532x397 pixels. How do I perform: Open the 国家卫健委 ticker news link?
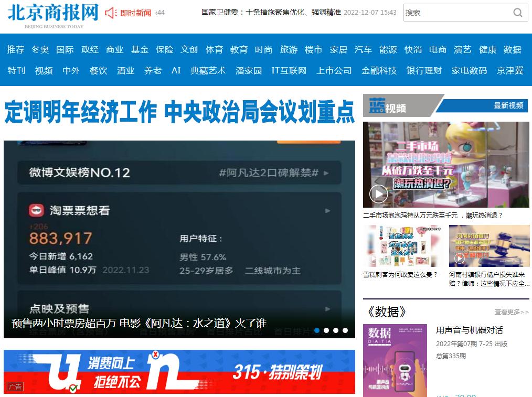pyautogui.click(x=271, y=13)
